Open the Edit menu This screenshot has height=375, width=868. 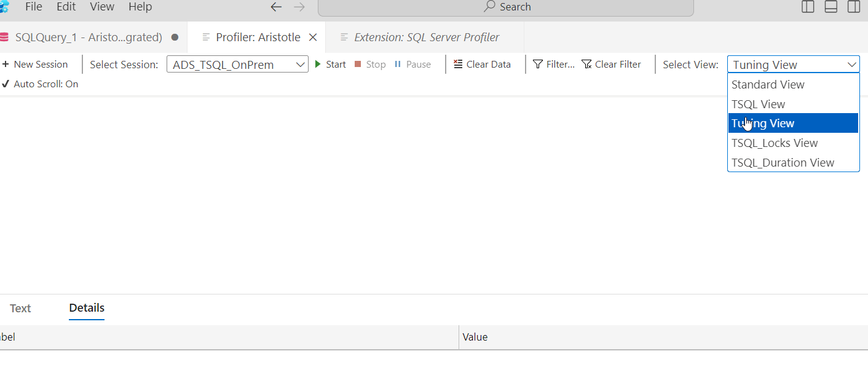(66, 7)
